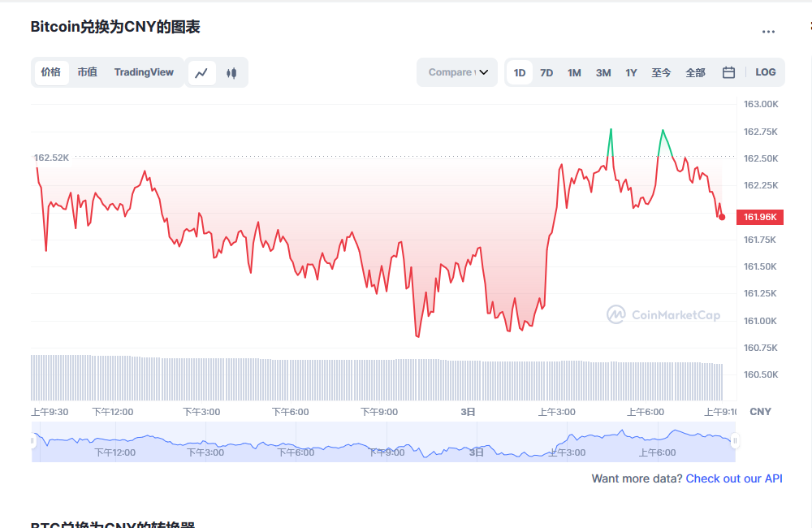Open the CNY currency selector

(x=760, y=412)
